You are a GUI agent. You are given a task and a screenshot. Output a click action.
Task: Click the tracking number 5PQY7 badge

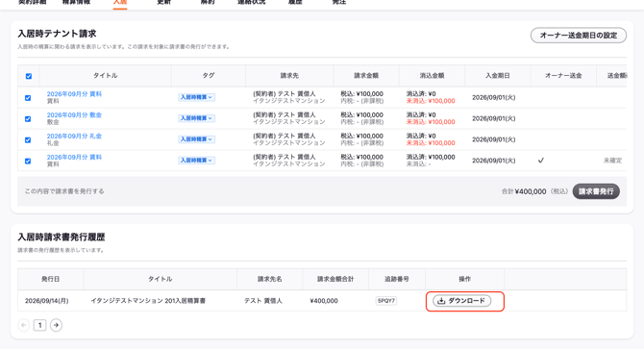(x=386, y=301)
